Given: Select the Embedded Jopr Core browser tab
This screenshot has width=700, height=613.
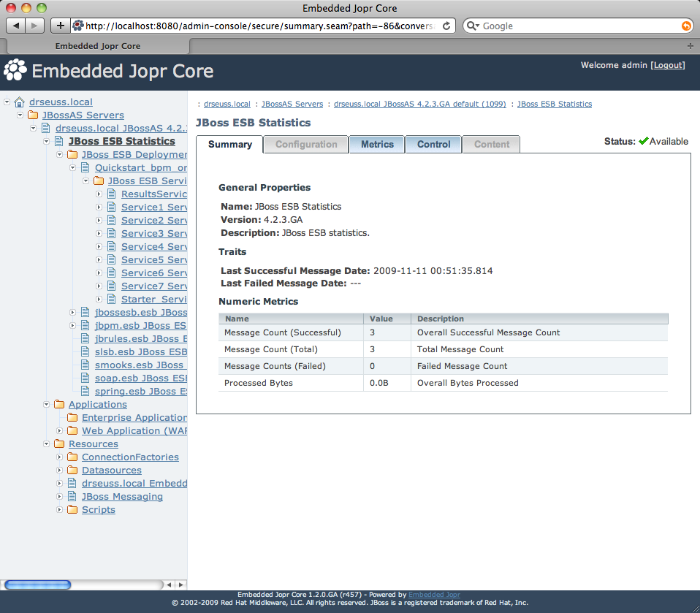Looking at the screenshot, I should [97, 46].
